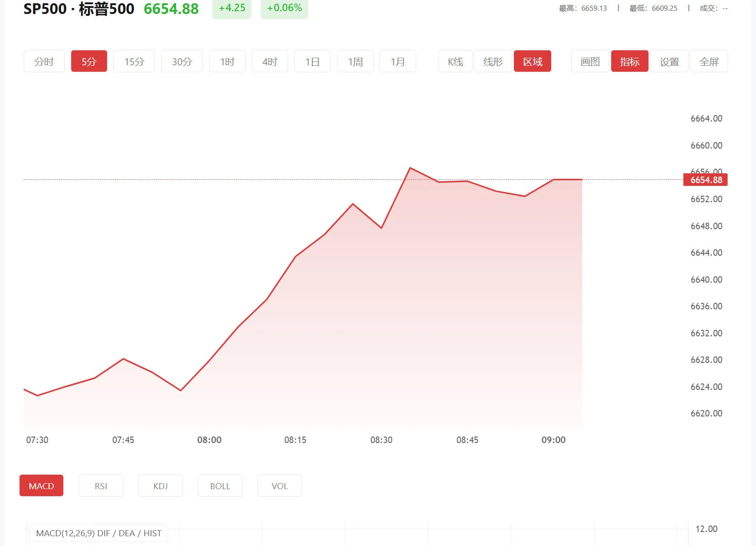Re-select the 区域 area chart style
Screen dimensions: 756x546
(532, 61)
